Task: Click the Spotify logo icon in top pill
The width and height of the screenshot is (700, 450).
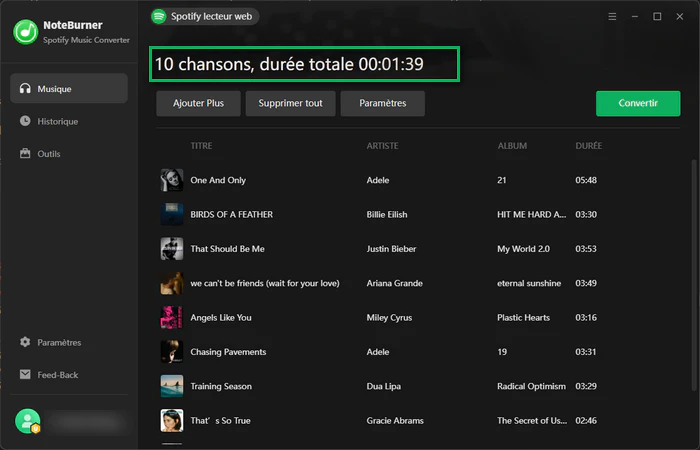Action: [159, 17]
